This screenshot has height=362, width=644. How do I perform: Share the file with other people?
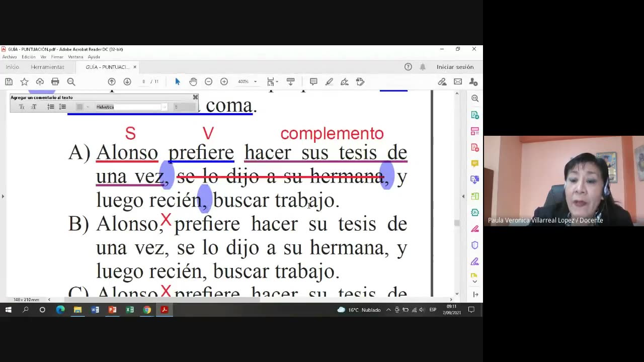(473, 81)
